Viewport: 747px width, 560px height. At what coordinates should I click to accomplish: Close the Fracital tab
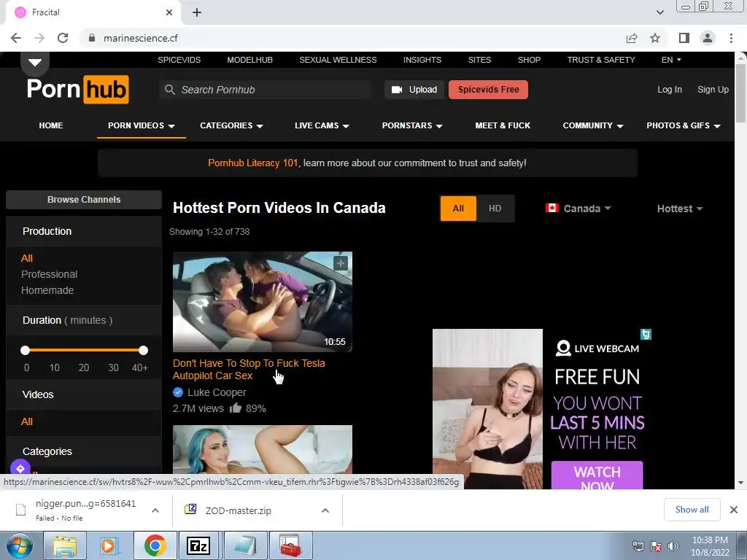pyautogui.click(x=169, y=12)
